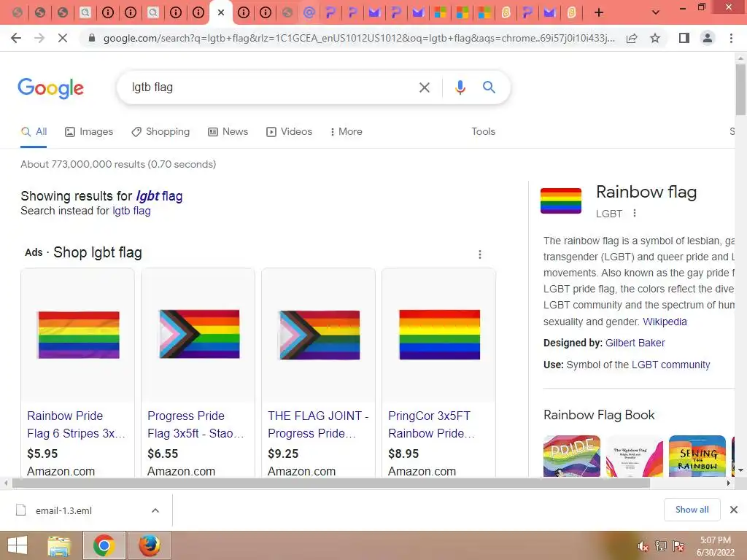The height and width of the screenshot is (560, 747).
Task: Launch Firefox from taskbar
Action: [149, 545]
